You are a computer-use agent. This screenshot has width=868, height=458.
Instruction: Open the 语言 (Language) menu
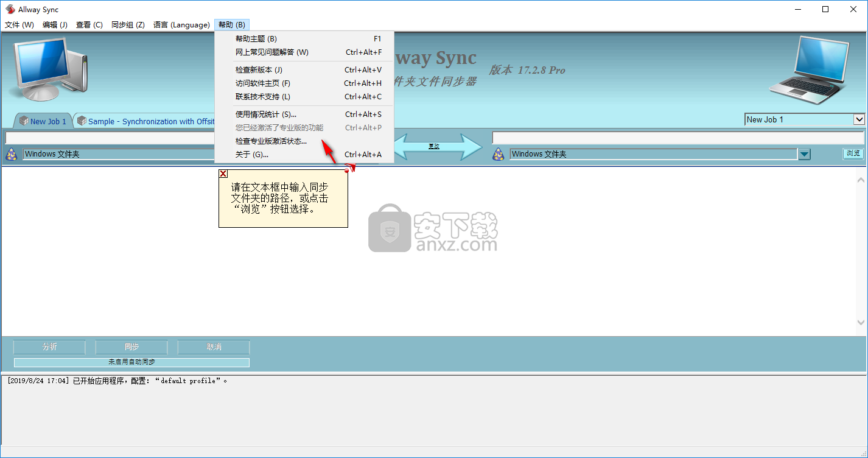point(181,25)
